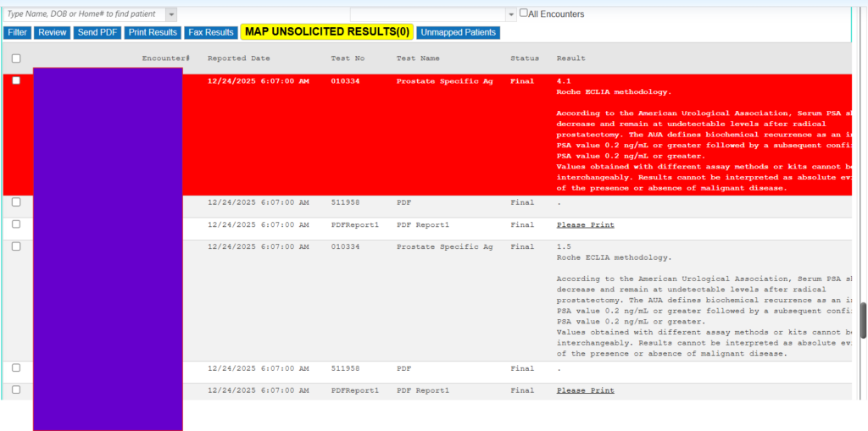Tick checkbox of first 511958 PDF row
Screen dimensions: 868x431
click(16, 202)
